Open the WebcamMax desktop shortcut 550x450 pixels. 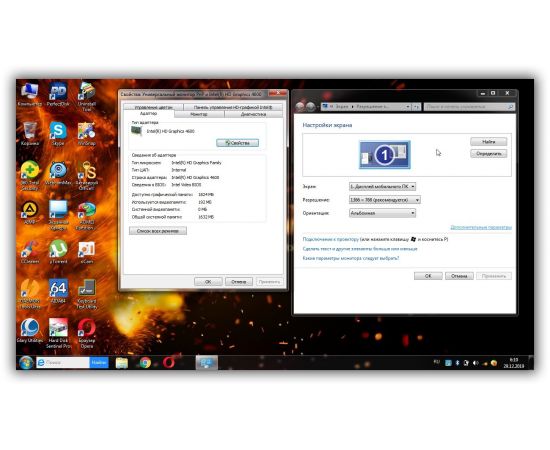[58, 173]
